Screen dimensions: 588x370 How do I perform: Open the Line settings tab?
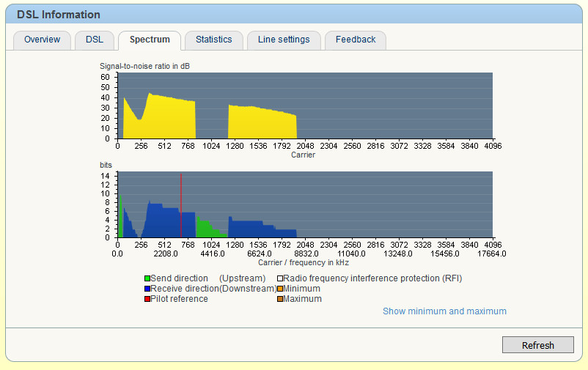(x=284, y=40)
